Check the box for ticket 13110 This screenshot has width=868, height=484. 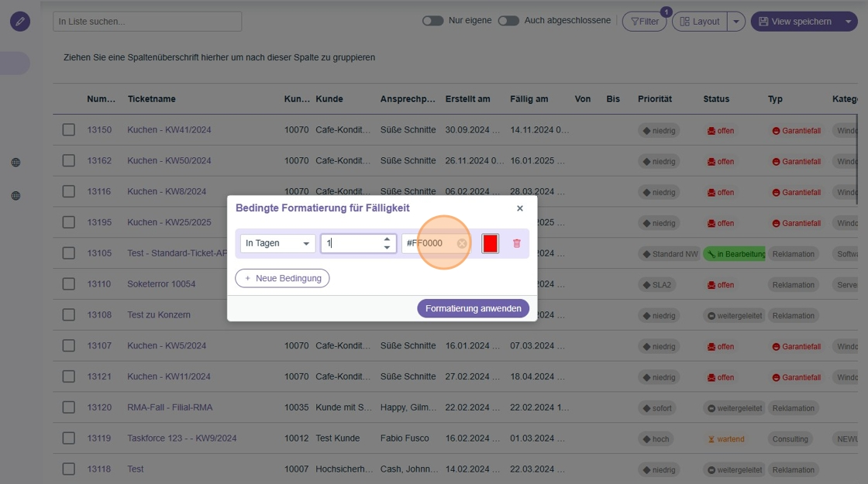69,284
